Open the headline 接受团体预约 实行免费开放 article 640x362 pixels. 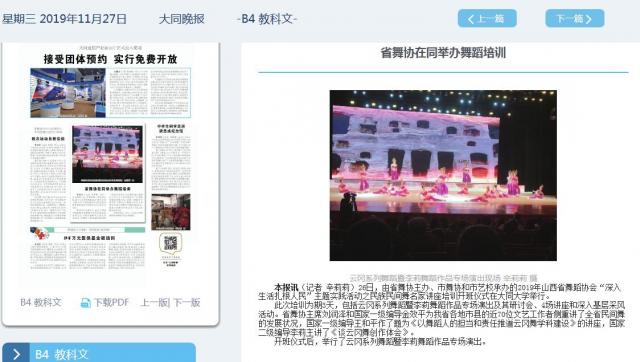click(x=110, y=59)
